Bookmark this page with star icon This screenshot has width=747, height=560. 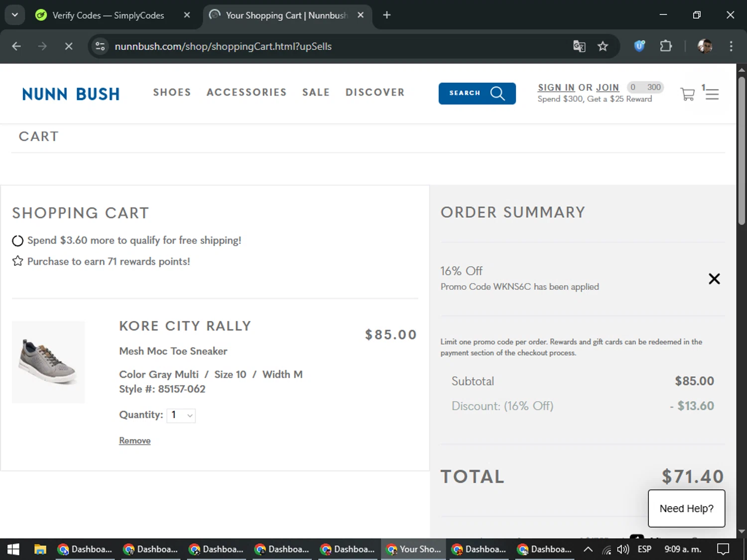coord(603,46)
